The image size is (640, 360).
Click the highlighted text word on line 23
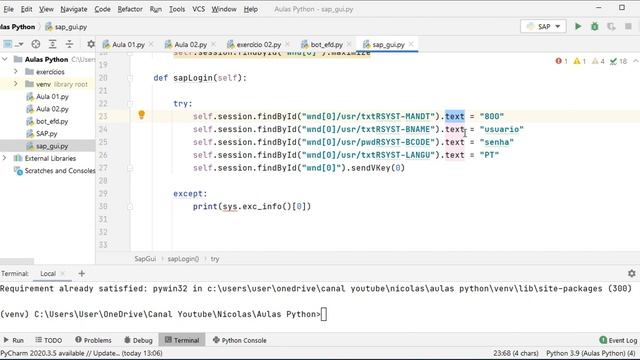[454, 116]
